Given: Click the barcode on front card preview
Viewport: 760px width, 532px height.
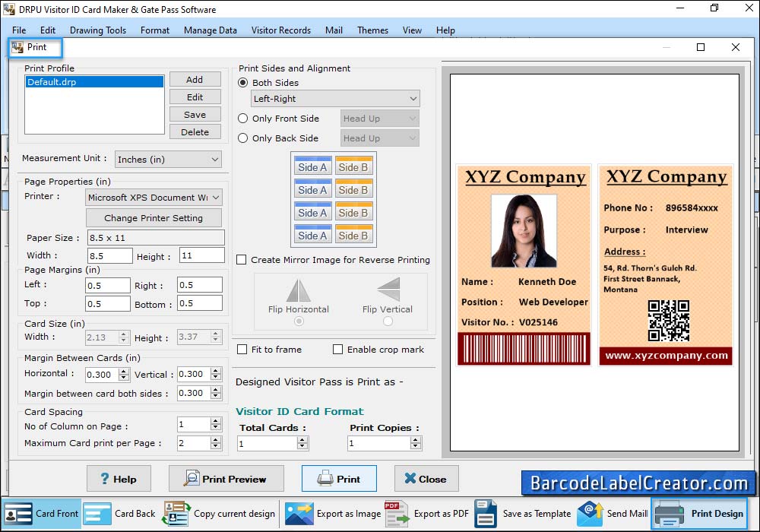Looking at the screenshot, I should [x=524, y=348].
